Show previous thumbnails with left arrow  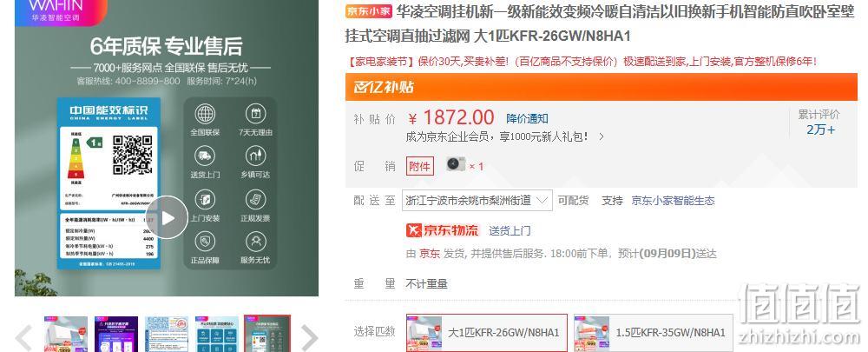[23, 337]
